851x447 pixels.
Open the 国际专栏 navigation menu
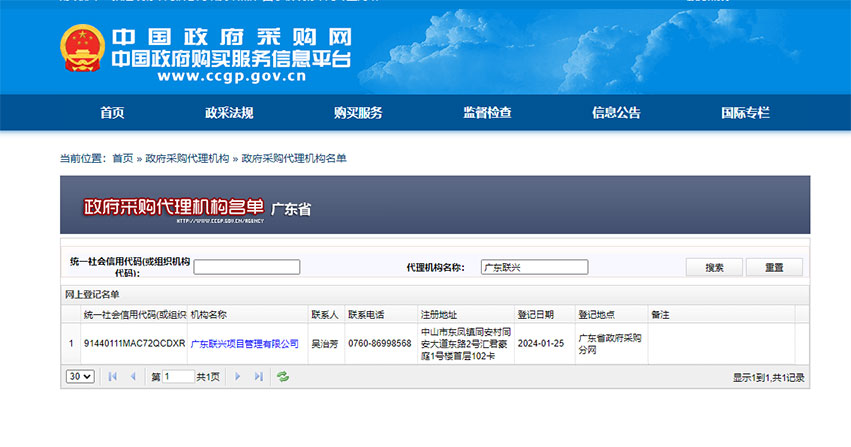tap(745, 113)
